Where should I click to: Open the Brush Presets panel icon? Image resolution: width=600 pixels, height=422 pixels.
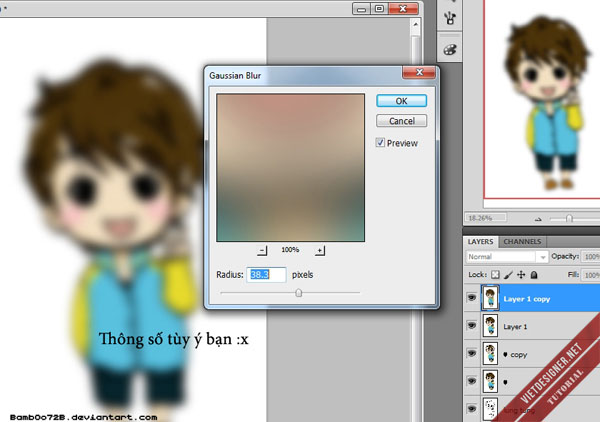(450, 17)
